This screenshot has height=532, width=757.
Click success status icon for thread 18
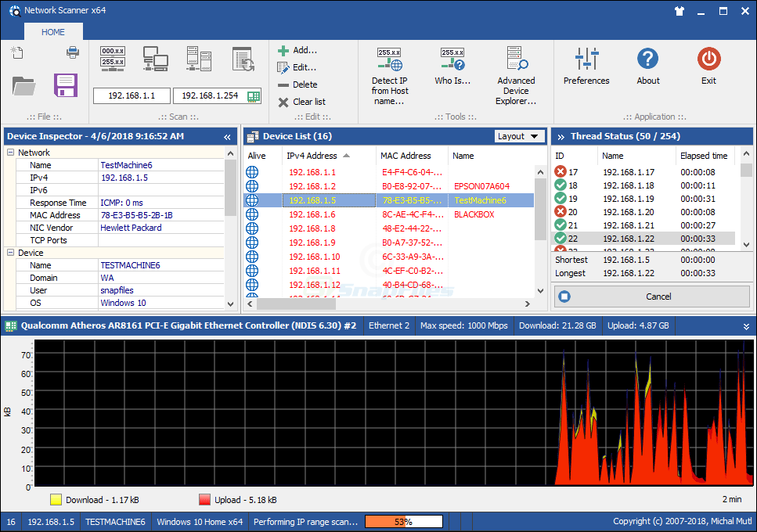tap(560, 185)
